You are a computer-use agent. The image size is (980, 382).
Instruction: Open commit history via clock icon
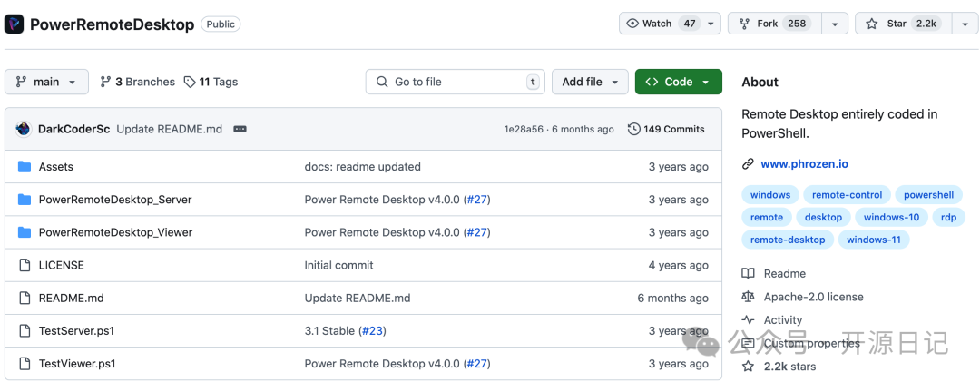point(633,129)
